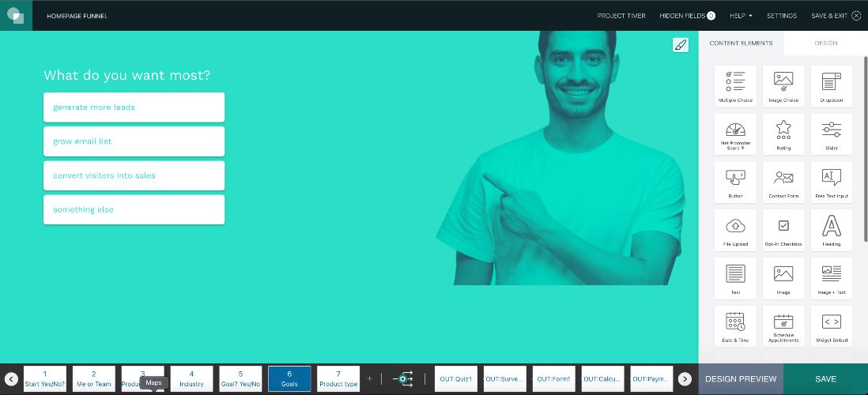Add a Rating element

(783, 134)
